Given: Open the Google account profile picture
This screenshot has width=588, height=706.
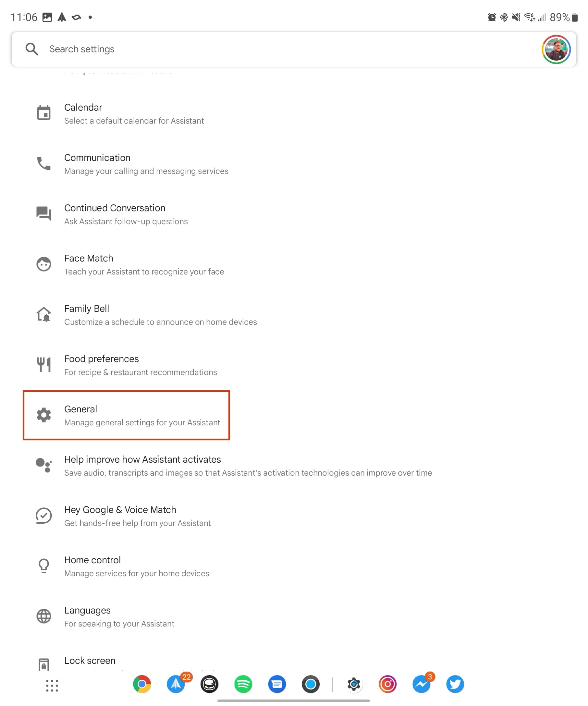Looking at the screenshot, I should (556, 49).
